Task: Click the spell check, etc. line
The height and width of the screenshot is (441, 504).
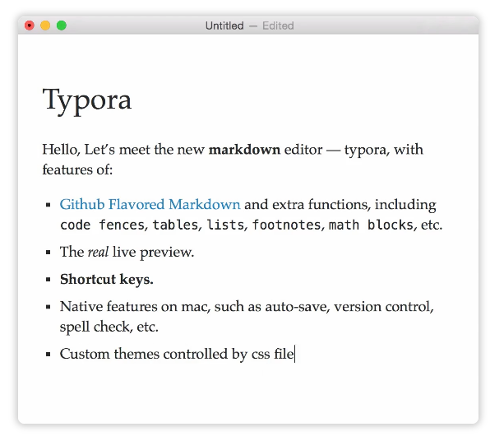Action: point(109,327)
